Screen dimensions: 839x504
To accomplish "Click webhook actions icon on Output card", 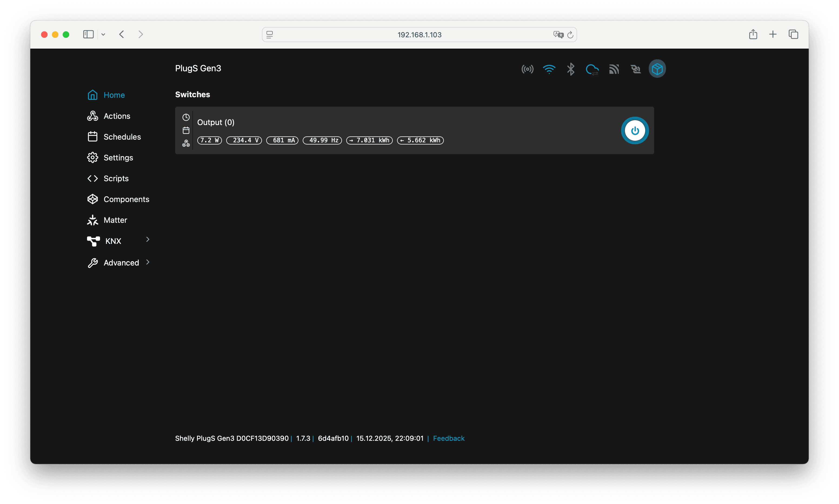I will (186, 143).
